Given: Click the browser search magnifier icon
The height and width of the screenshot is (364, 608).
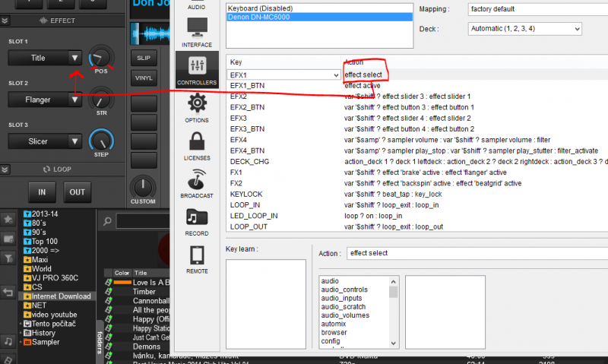Looking at the screenshot, I should point(107,221).
